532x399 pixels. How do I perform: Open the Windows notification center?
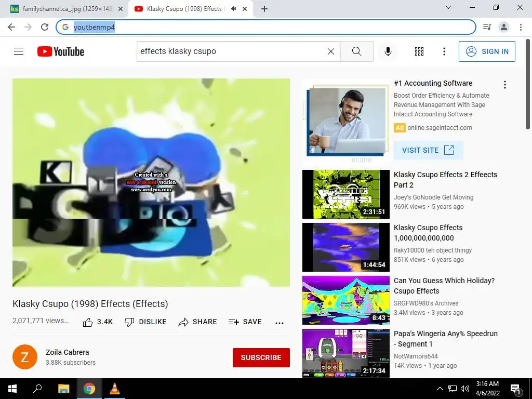[x=515, y=389]
